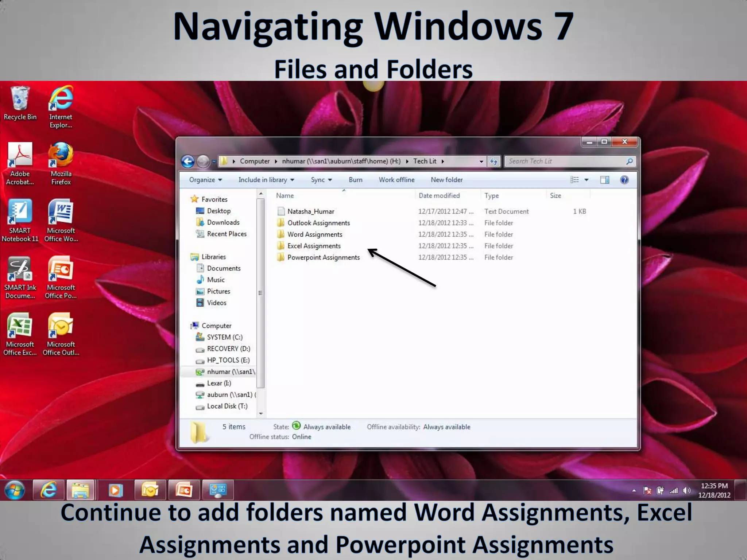Select Downloads under Favorites

click(223, 222)
